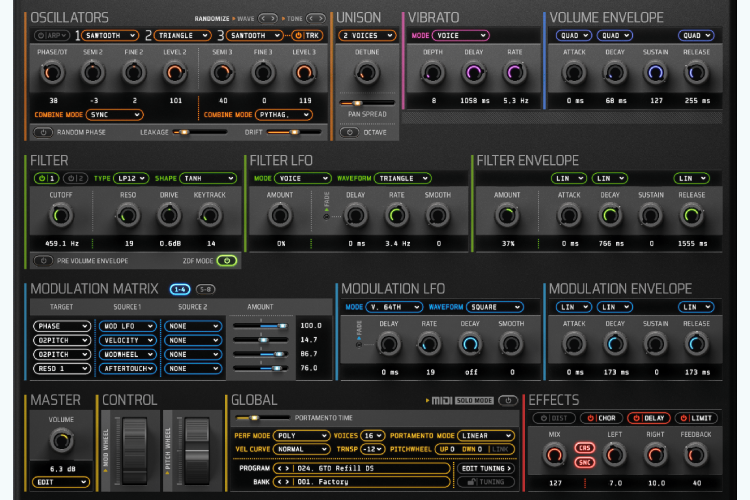The width and height of the screenshot is (750, 500).
Task: Click the Master Volume knob
Action: pyautogui.click(x=61, y=441)
